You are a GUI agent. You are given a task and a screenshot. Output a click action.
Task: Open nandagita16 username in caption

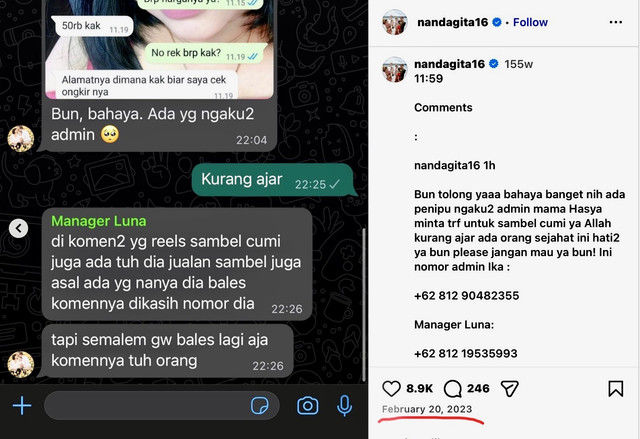coord(449,64)
